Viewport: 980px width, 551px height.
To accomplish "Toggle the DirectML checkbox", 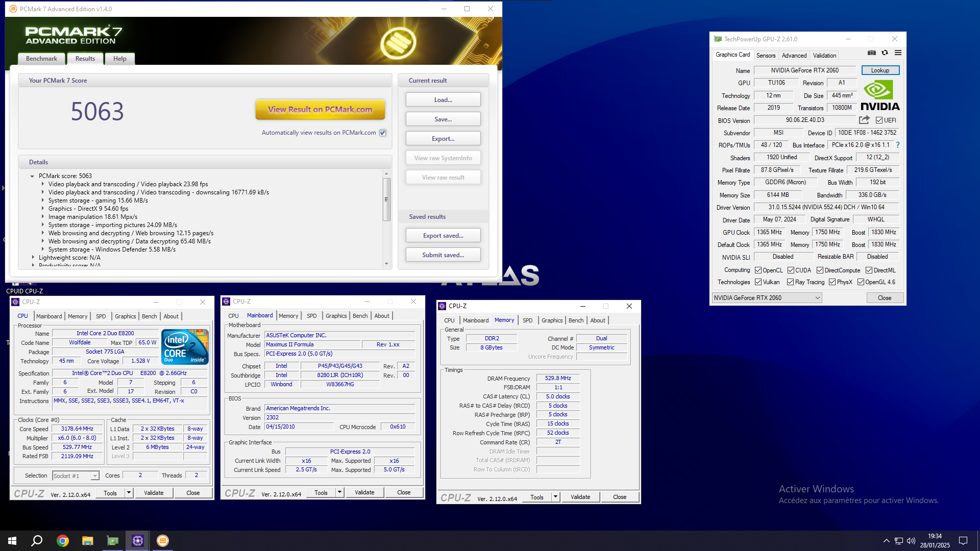I will 869,270.
